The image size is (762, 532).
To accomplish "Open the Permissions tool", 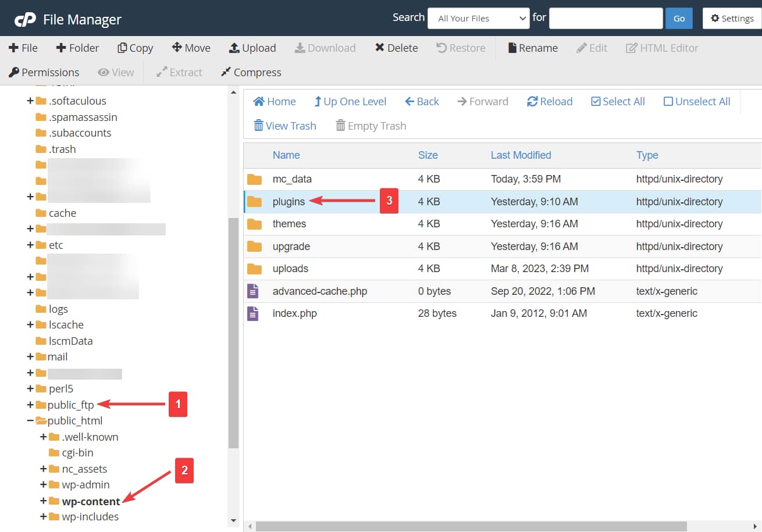I will coord(44,72).
